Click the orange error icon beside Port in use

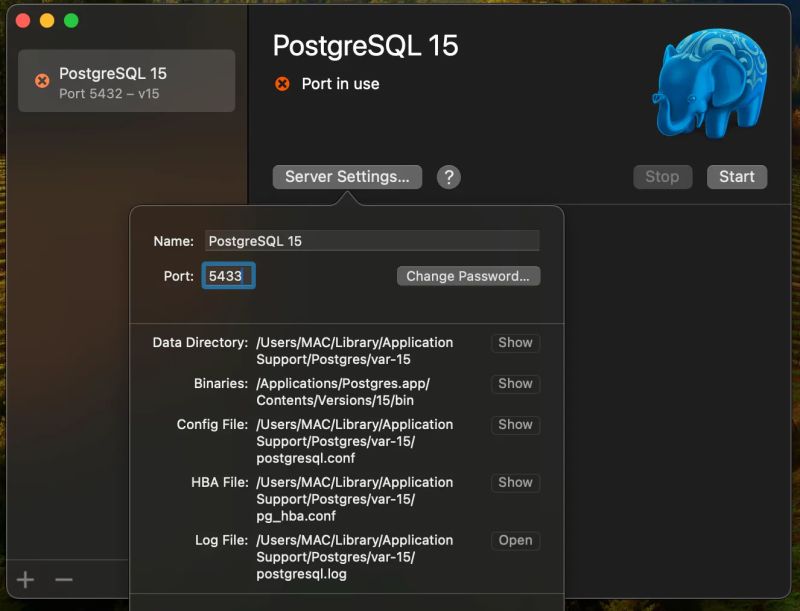(x=281, y=84)
